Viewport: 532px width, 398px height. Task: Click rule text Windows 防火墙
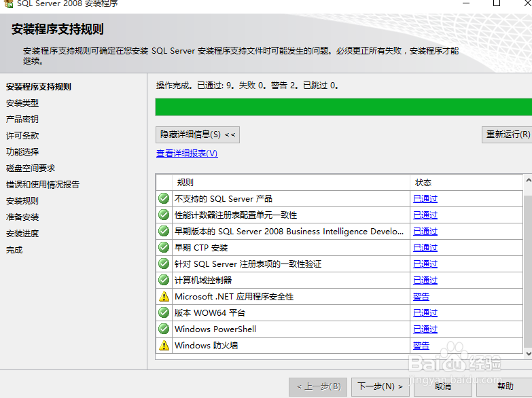tap(207, 346)
